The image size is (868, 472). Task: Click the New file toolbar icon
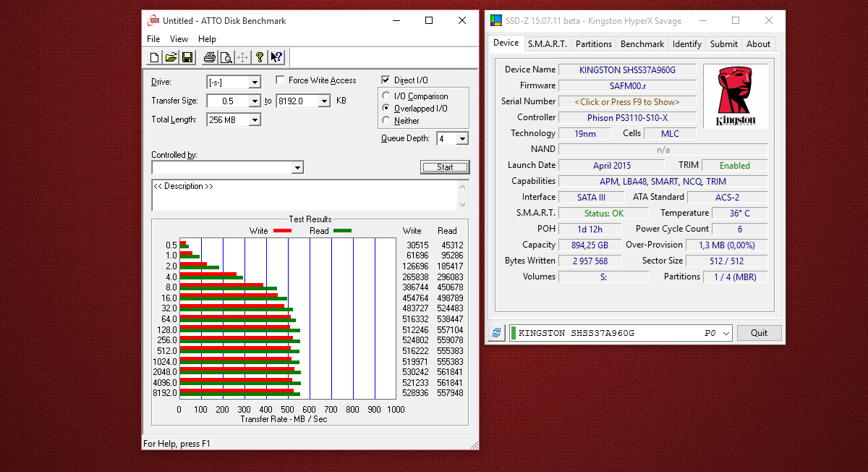154,57
